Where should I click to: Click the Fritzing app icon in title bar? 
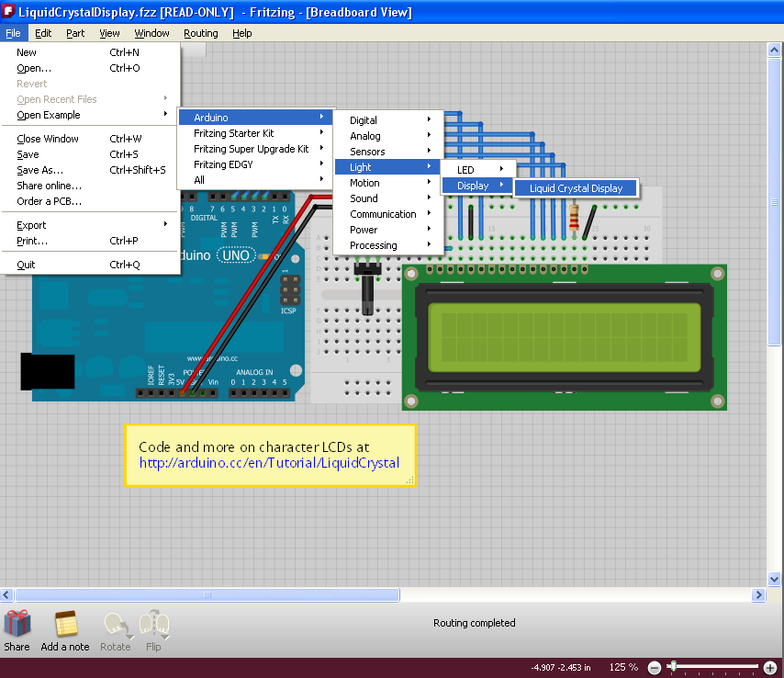click(x=9, y=12)
